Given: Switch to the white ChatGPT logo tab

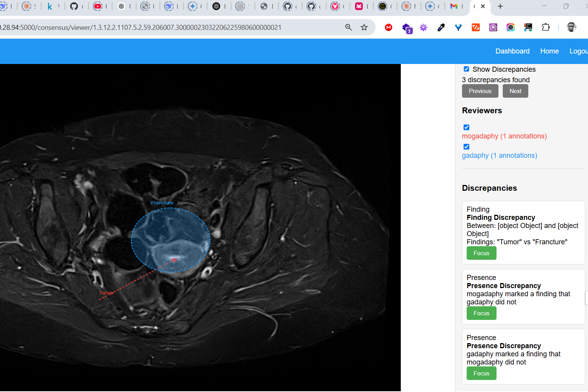Looking at the screenshot, I should click(x=121, y=6).
